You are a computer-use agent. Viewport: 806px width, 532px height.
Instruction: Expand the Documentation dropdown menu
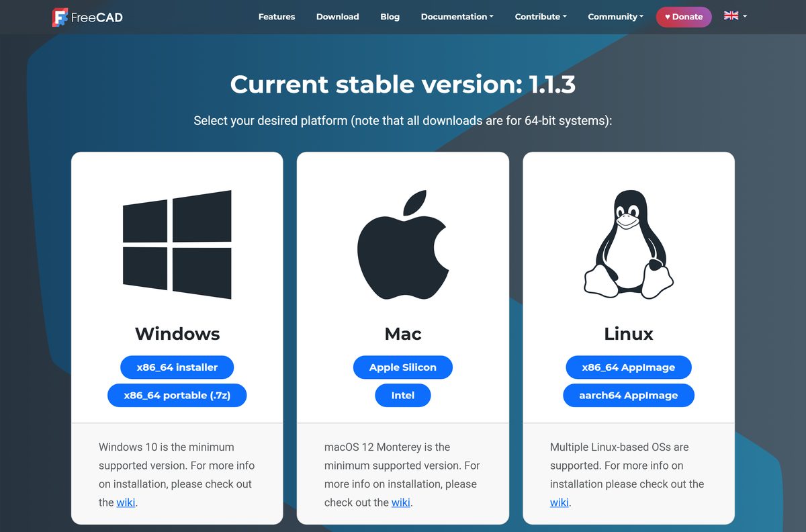(x=457, y=17)
